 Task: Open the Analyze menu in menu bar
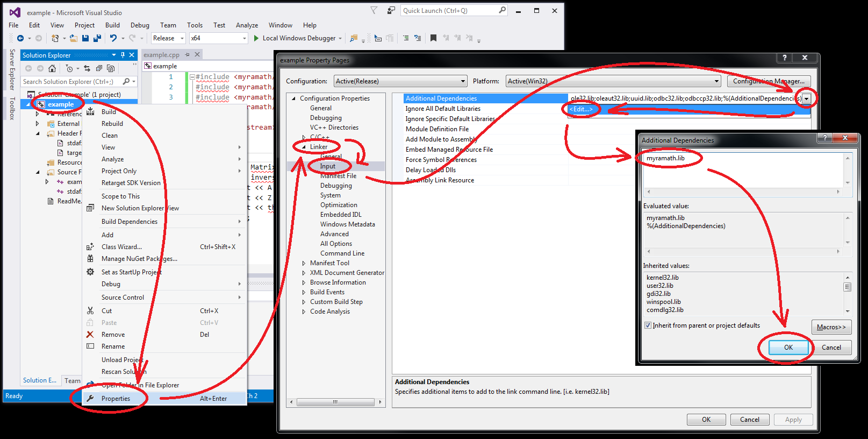point(247,25)
